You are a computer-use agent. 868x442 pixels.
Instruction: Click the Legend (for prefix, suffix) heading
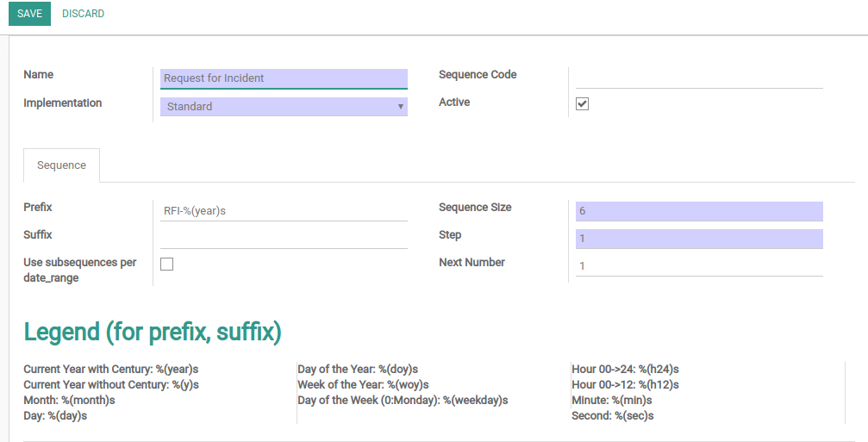coord(153,332)
